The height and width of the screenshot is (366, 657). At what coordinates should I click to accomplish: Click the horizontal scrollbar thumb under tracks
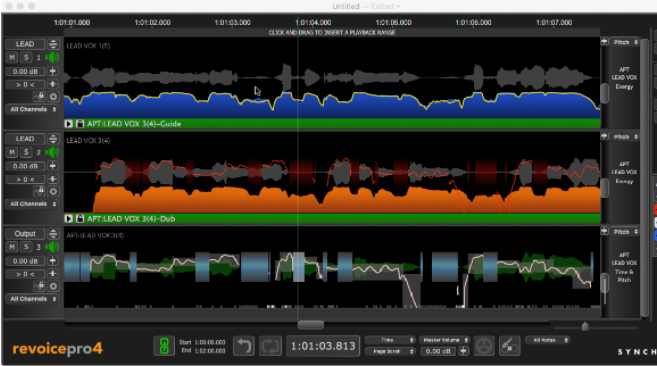click(x=310, y=325)
